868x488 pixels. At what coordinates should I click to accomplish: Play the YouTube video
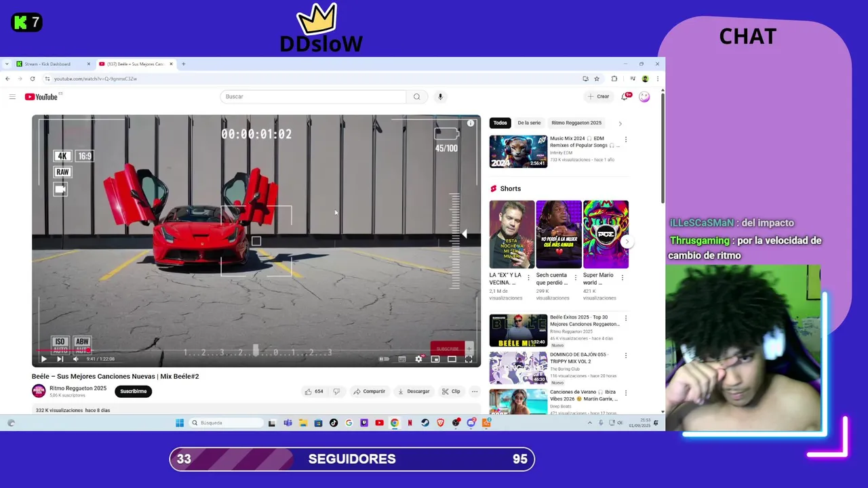[43, 359]
